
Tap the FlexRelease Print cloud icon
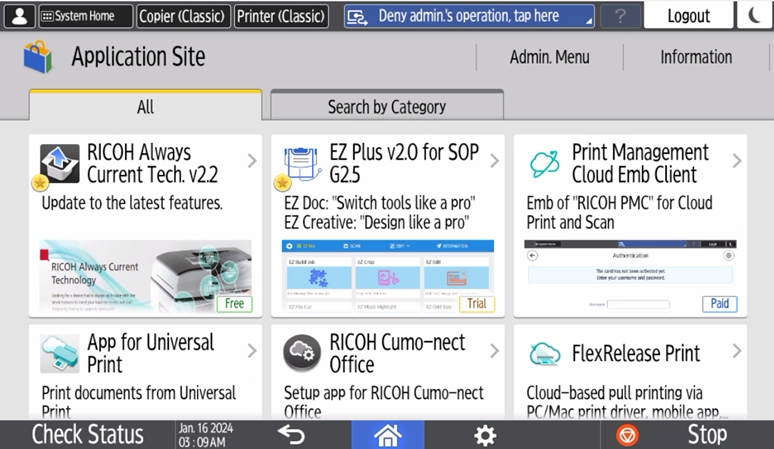pos(545,353)
